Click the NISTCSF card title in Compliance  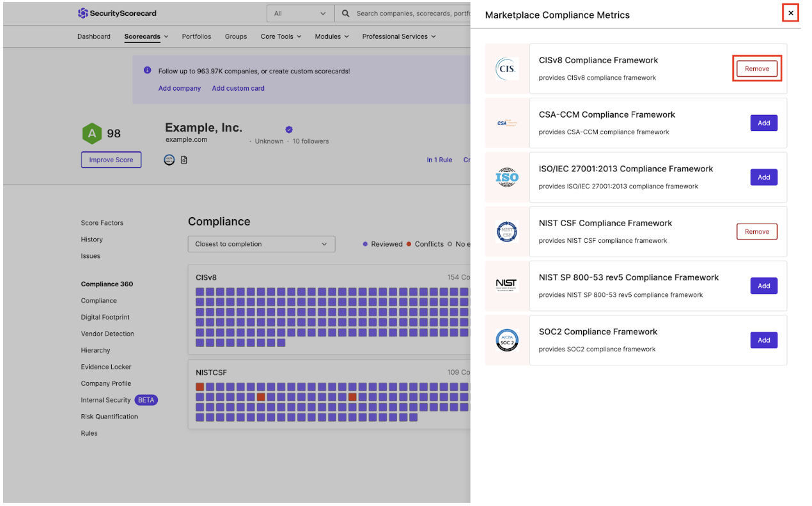click(211, 372)
